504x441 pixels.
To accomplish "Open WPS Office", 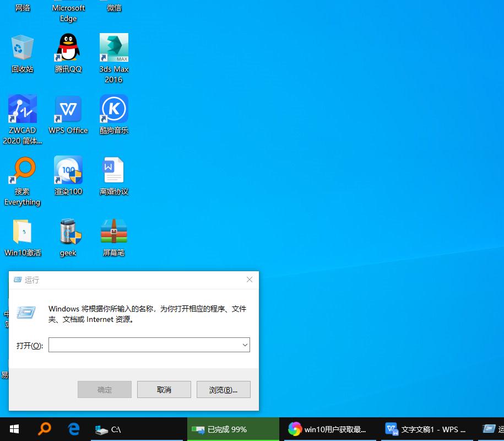I will (x=68, y=109).
